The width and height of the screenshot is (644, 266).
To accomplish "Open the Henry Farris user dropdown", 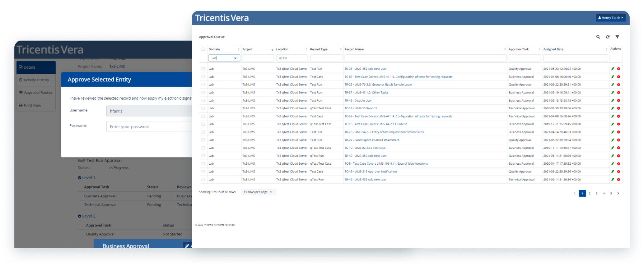I will [x=611, y=18].
